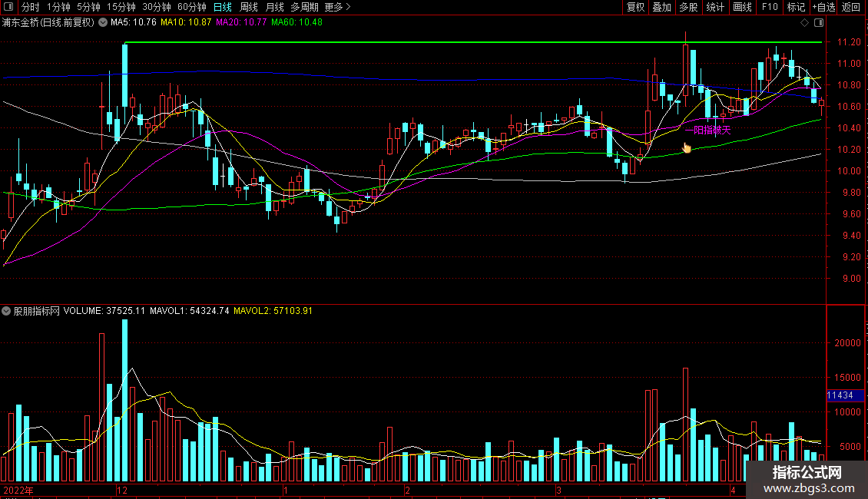This screenshot has height=499, width=868.
Task: Select the 60分钟 period tab
Action: (192, 7)
